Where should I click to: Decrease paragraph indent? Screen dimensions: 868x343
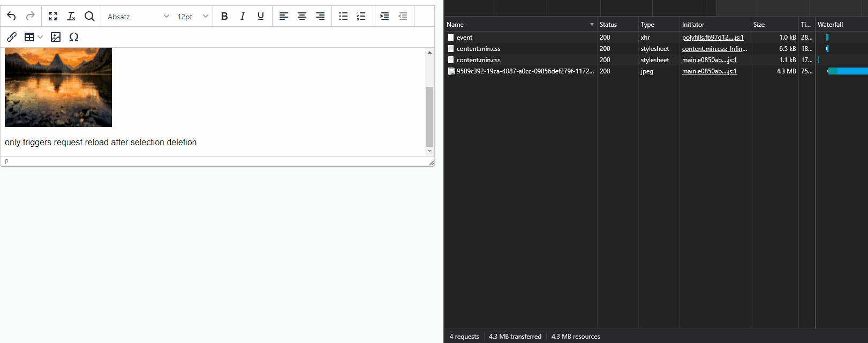[x=403, y=16]
